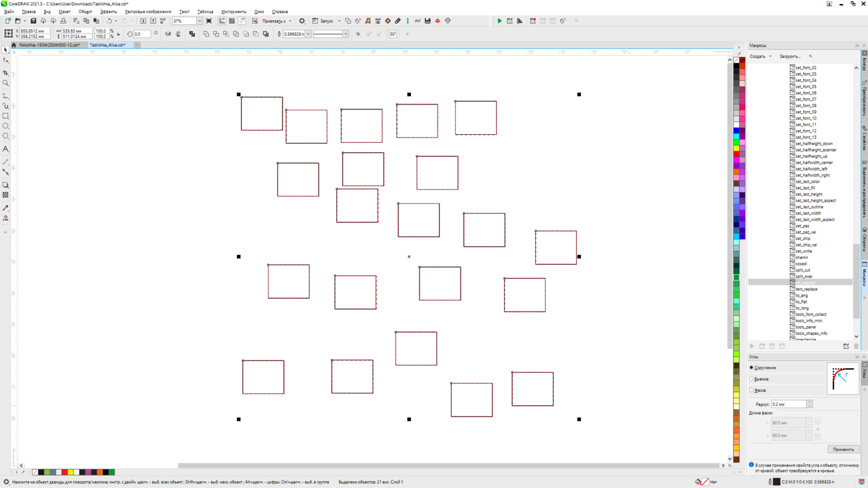Select the text_replace macro
The width and height of the screenshot is (868, 488).
click(x=806, y=289)
